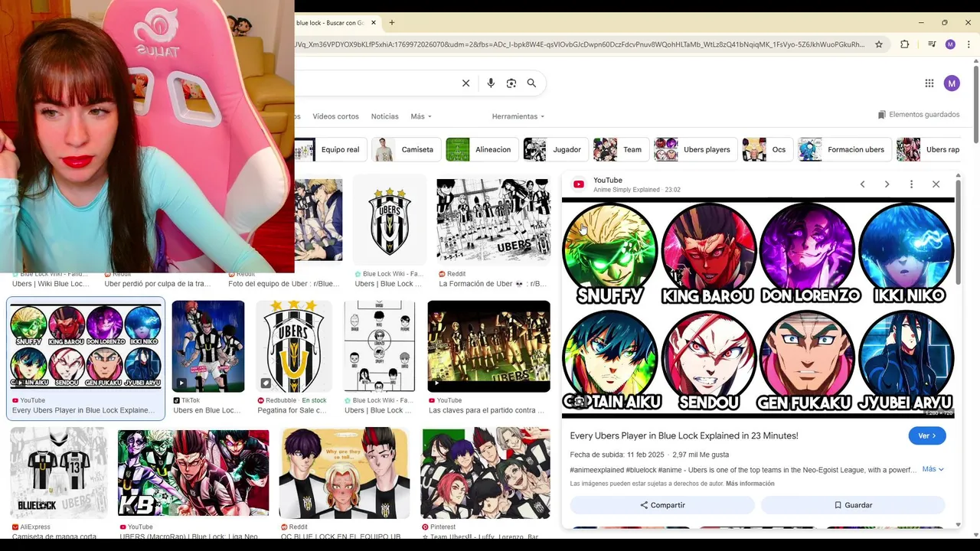Click Uber perdió por culpa caption
Image resolution: width=980 pixels, height=551 pixels.
point(157,284)
